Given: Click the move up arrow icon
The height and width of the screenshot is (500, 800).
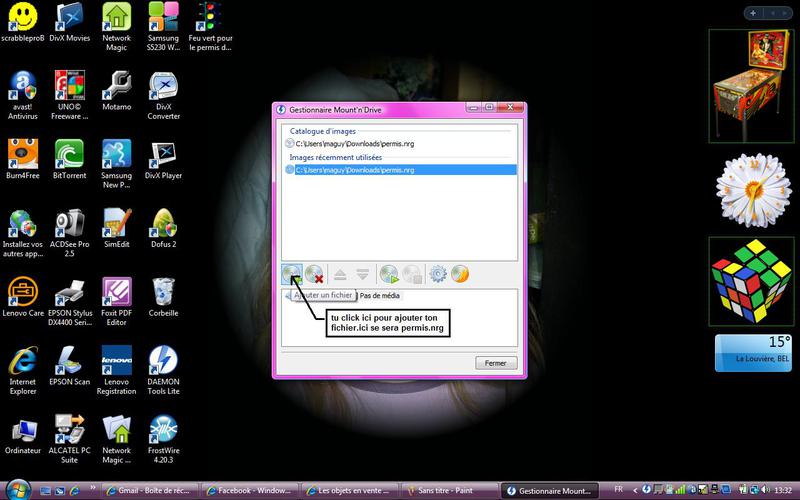Looking at the screenshot, I should point(341,273).
